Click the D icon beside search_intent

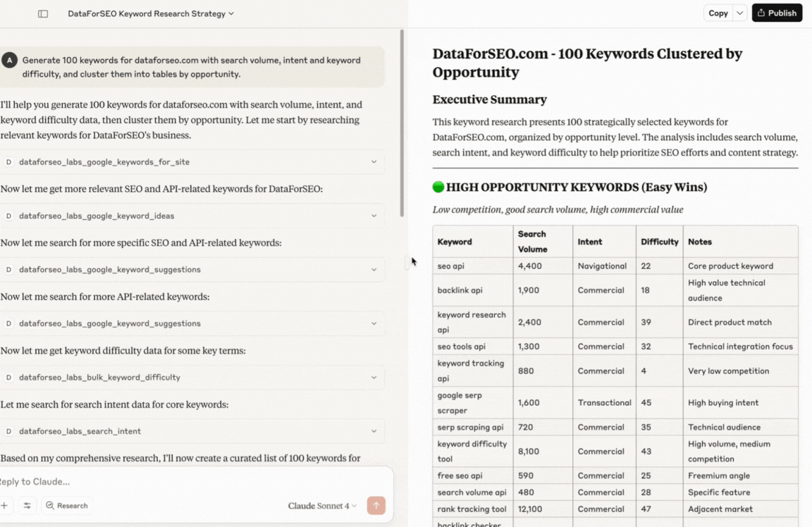[8, 431]
